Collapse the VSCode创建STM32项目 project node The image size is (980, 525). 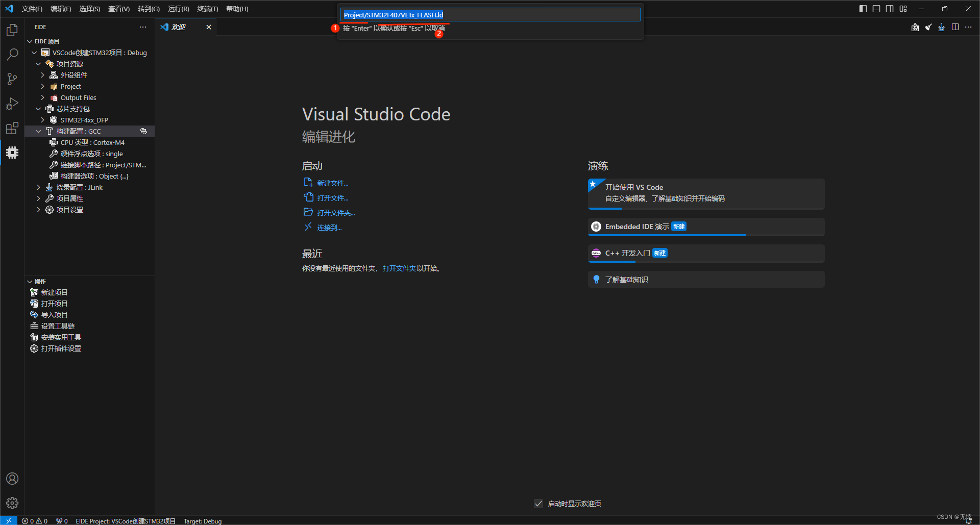click(x=34, y=53)
